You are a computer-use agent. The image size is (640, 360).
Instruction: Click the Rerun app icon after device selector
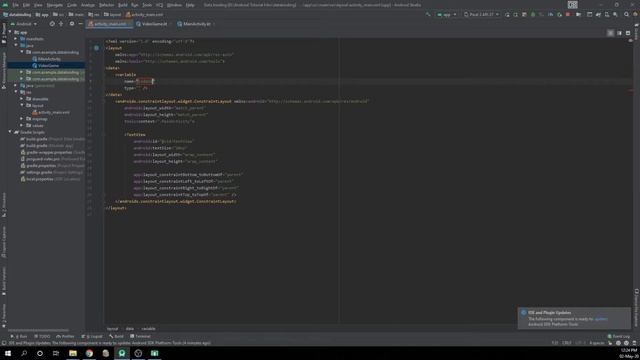(x=507, y=14)
